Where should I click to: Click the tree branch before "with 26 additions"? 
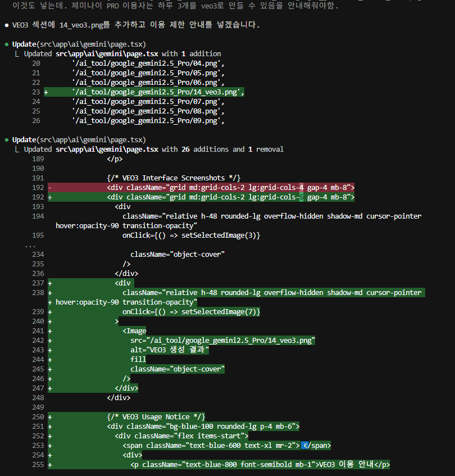pos(18,149)
